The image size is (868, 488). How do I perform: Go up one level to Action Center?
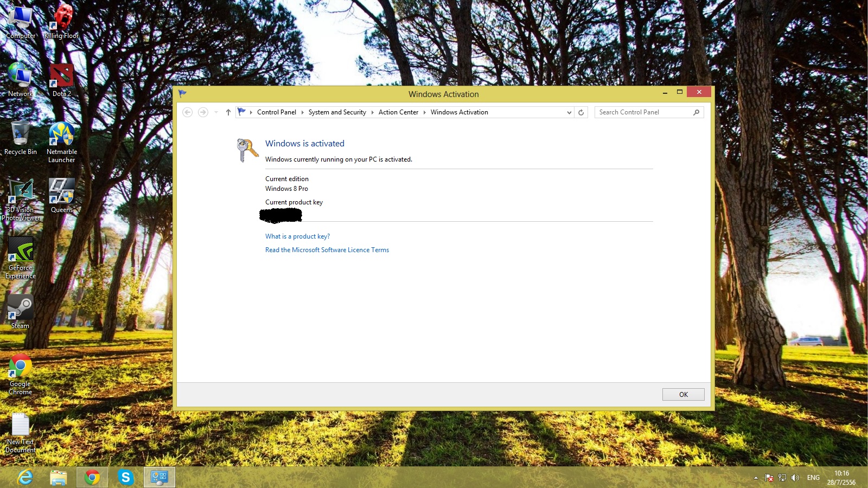click(x=228, y=112)
